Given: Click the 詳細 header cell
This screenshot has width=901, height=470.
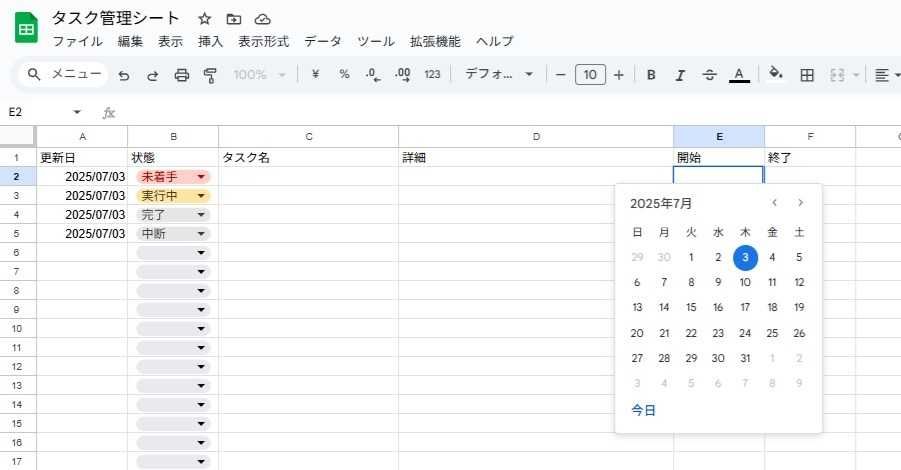Looking at the screenshot, I should pos(536,157).
